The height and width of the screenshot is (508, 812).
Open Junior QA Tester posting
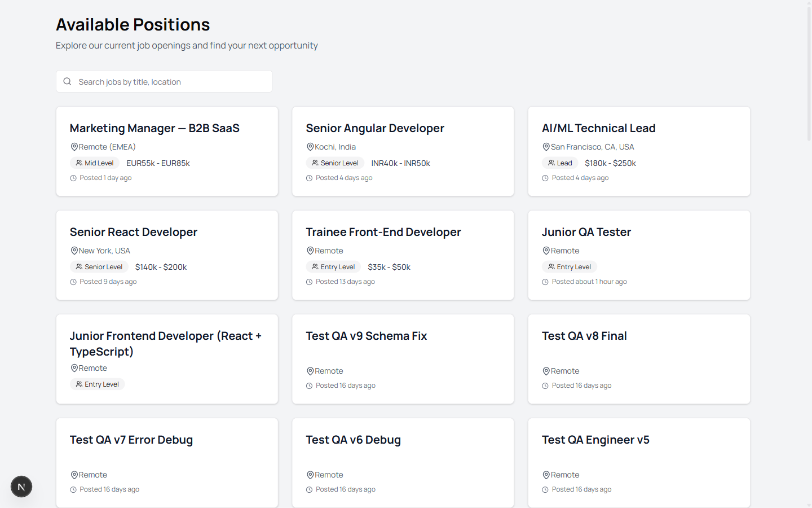tap(586, 233)
